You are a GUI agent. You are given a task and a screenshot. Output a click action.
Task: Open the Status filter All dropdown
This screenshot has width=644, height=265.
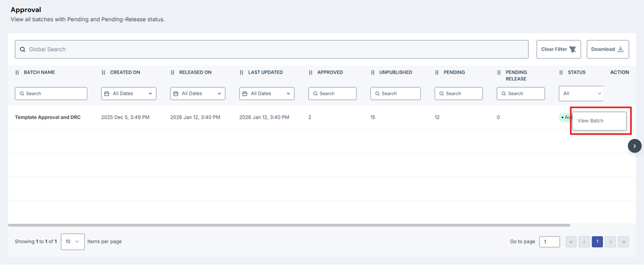(x=581, y=94)
